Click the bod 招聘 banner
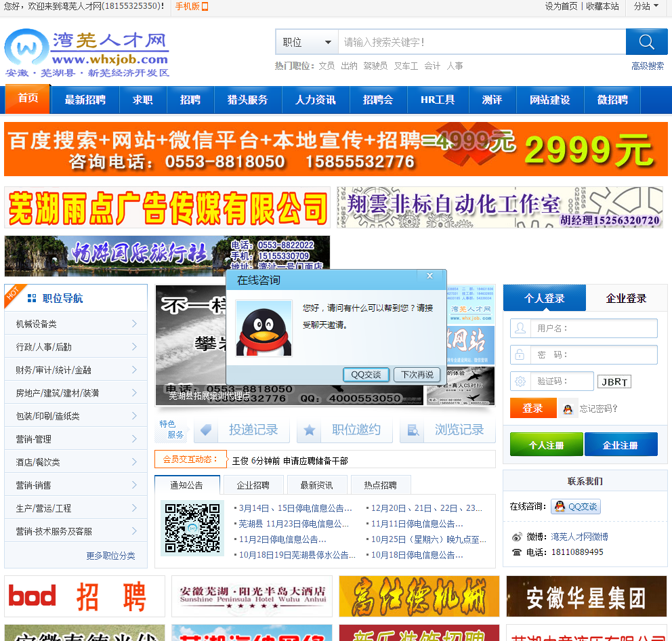Viewport: 672px width, 641px height. (85, 596)
